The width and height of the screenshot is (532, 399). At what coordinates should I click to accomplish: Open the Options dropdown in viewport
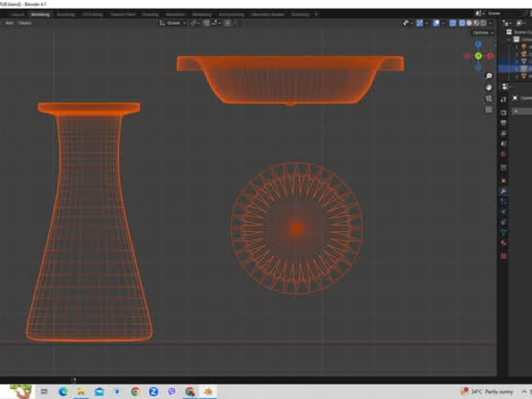pos(481,32)
